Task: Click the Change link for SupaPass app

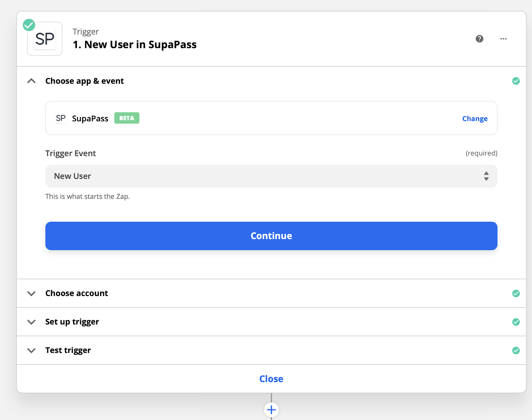Action: point(475,119)
